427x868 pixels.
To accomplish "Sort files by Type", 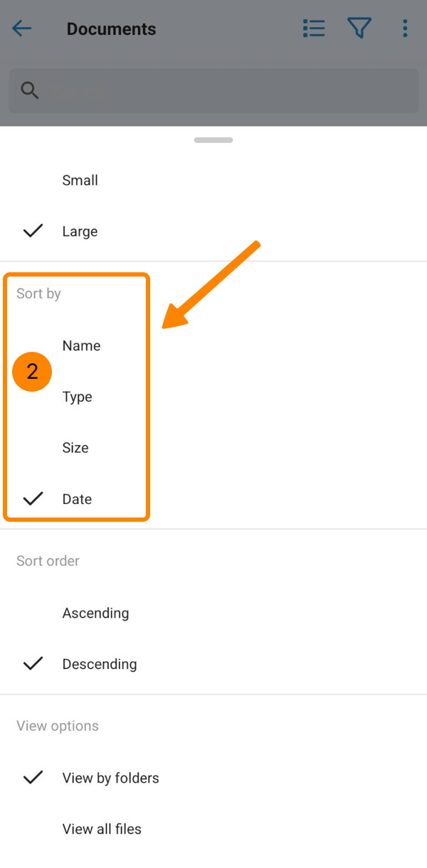I will point(77,397).
